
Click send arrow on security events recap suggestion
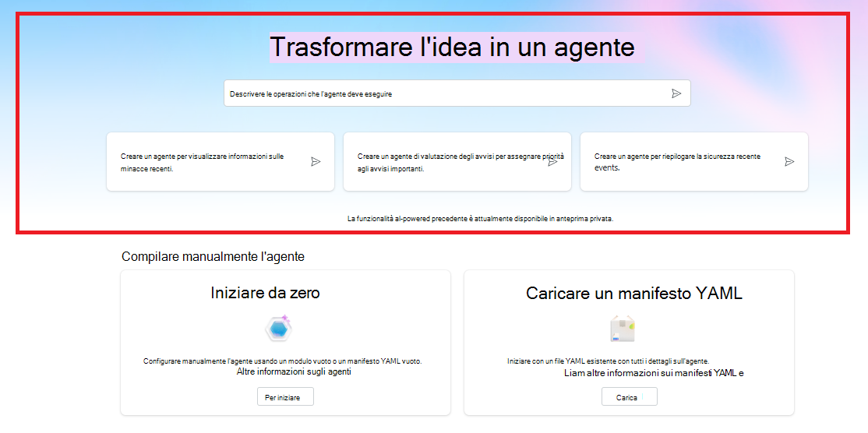[x=789, y=162]
